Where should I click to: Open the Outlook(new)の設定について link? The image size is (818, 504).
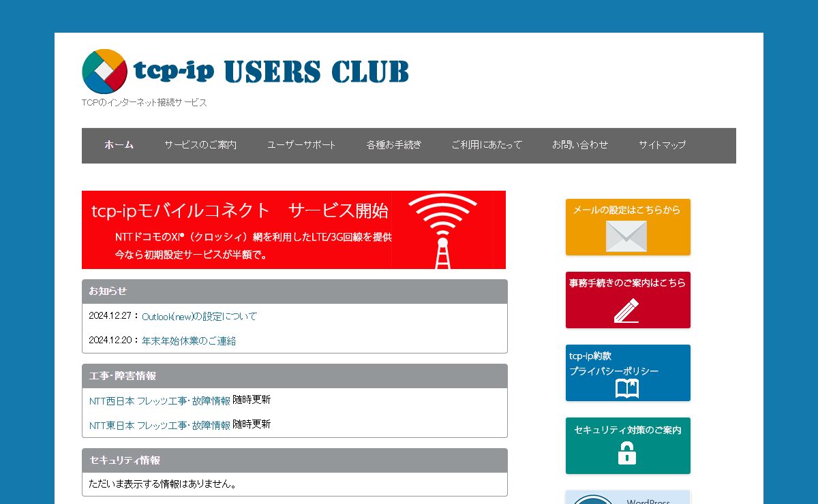[199, 317]
